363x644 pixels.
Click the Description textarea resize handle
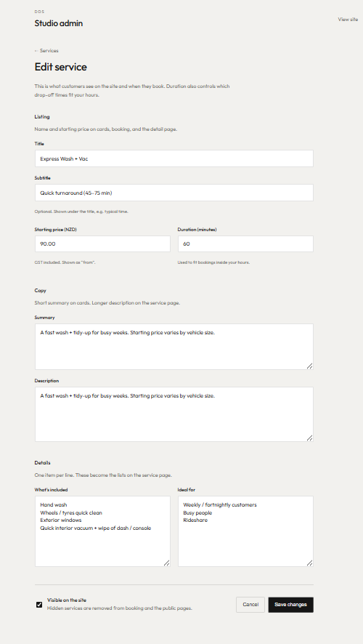click(x=310, y=438)
